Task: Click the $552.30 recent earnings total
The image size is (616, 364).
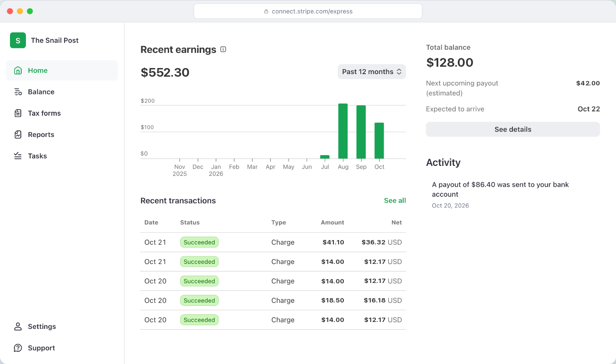Action: [x=165, y=72]
